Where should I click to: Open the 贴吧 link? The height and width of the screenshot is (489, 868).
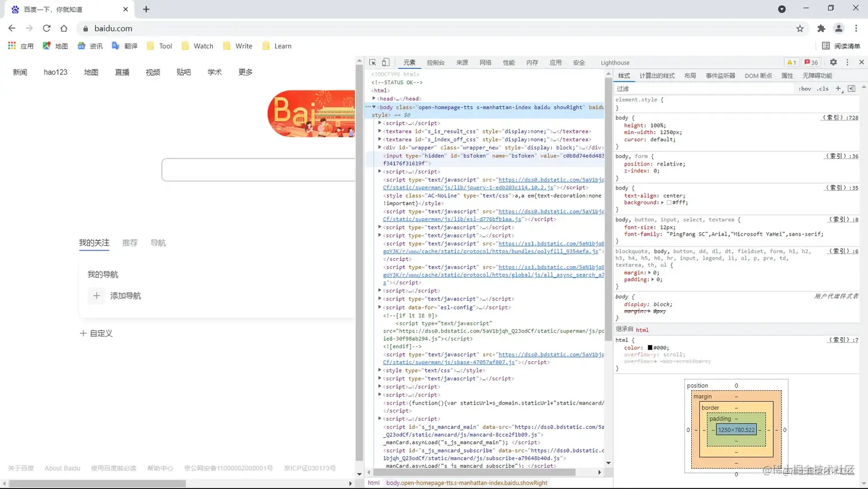pos(184,72)
